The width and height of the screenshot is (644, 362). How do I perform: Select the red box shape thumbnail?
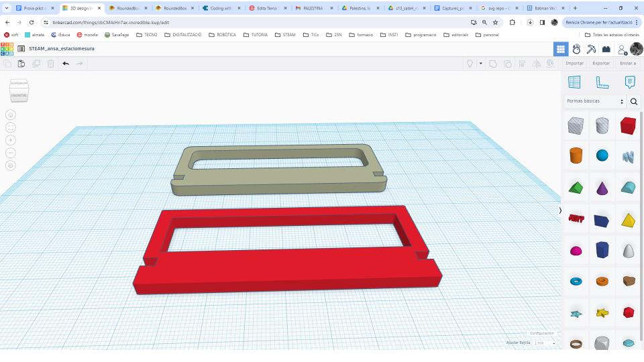(x=628, y=125)
